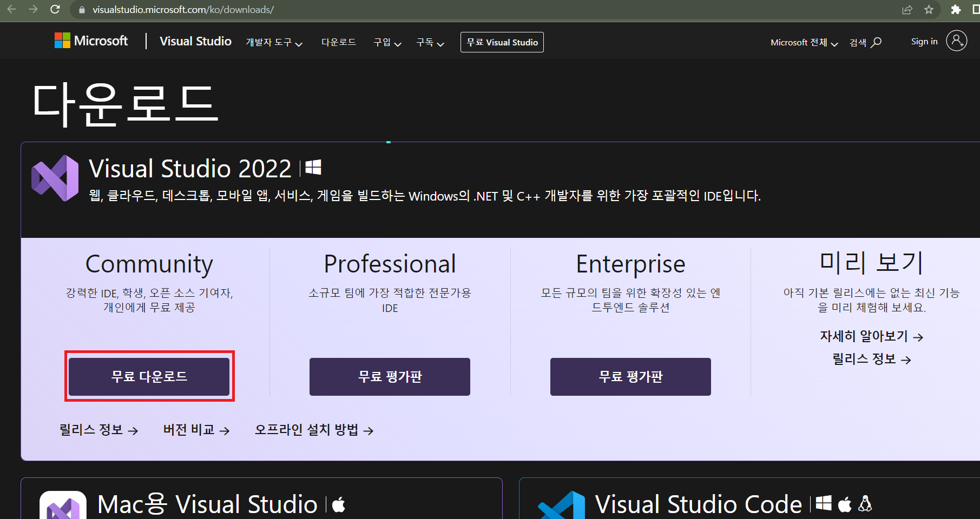
Task: Click the Sign in account avatar icon
Action: click(x=956, y=41)
